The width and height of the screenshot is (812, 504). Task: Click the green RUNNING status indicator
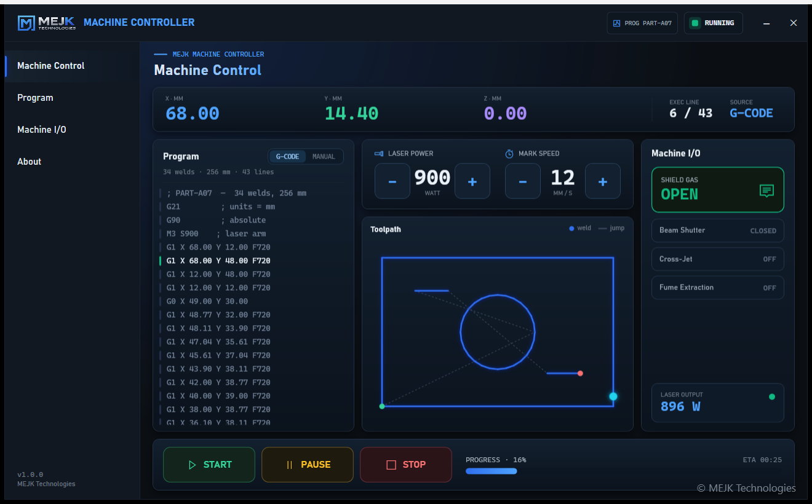[695, 23]
